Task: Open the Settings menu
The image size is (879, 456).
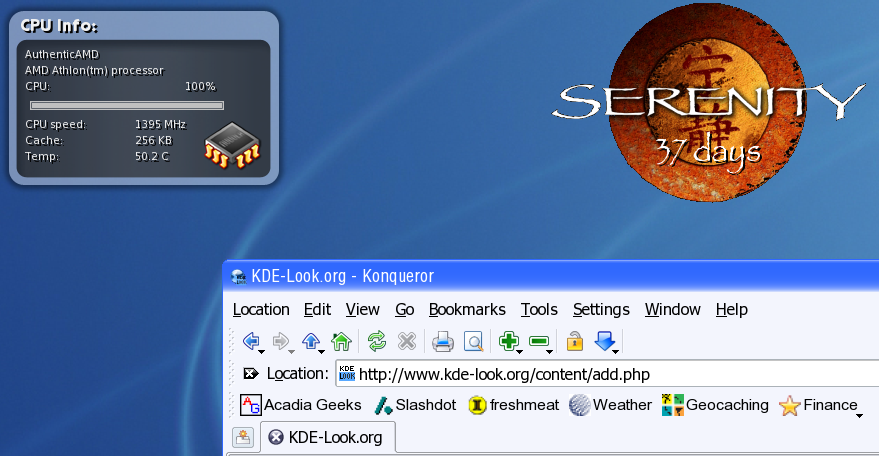Action: pyautogui.click(x=601, y=310)
